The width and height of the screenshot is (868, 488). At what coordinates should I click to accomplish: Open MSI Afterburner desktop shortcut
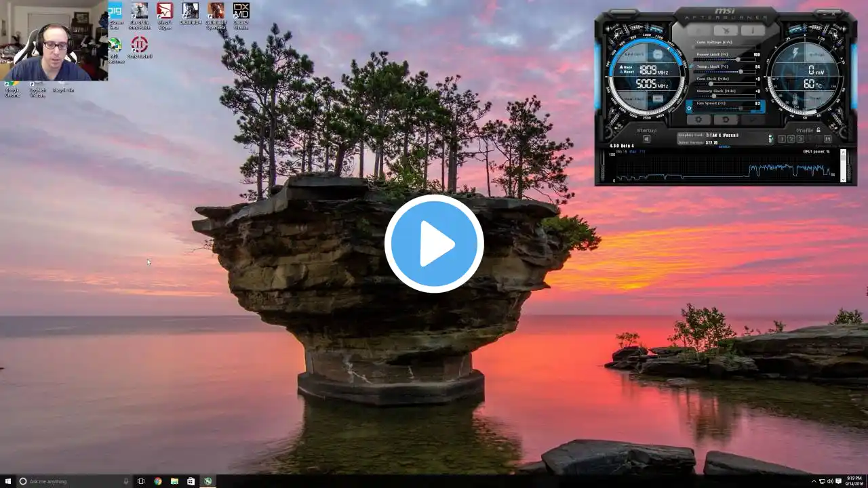pos(116,50)
